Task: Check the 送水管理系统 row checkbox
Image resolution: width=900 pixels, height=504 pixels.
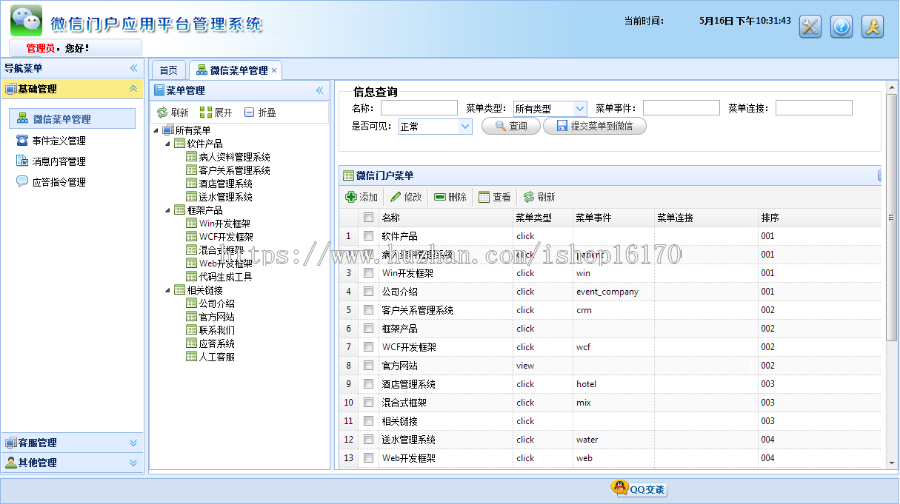Action: pos(368,439)
